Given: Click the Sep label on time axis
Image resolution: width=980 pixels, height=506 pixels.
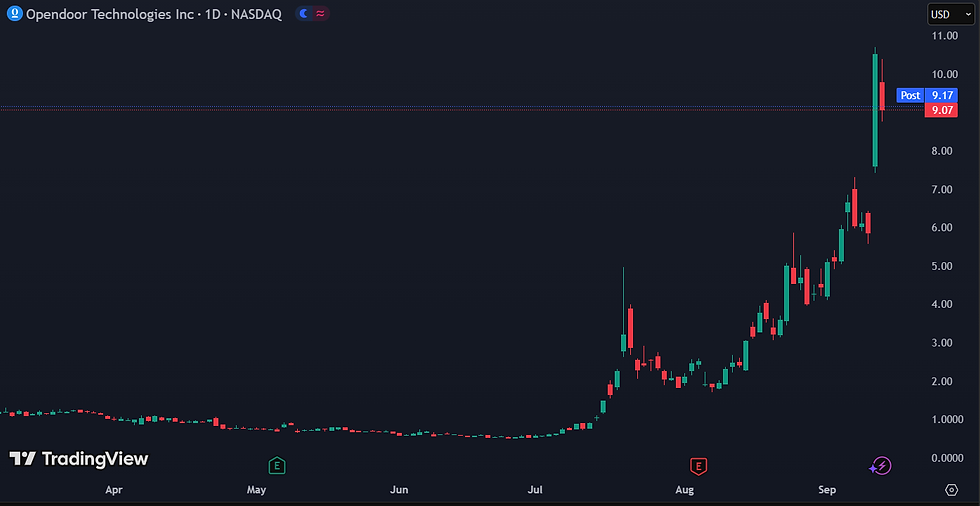Looking at the screenshot, I should point(828,489).
